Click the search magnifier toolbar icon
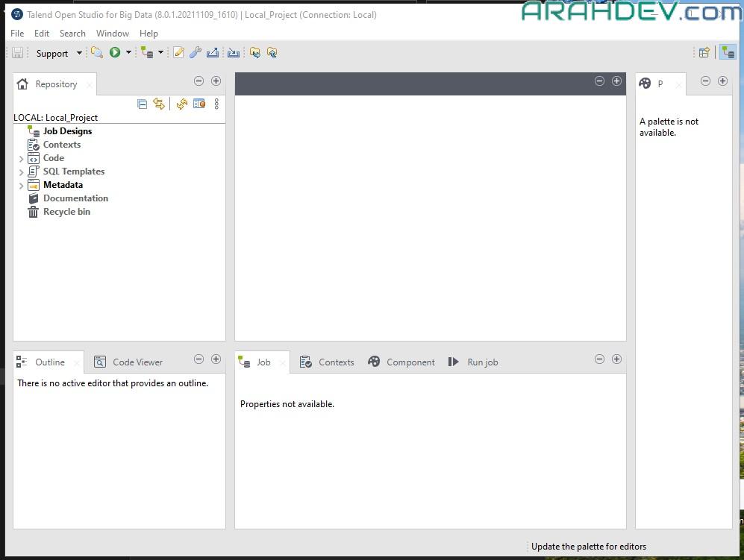Screen dimensions: 744x560 96,52
